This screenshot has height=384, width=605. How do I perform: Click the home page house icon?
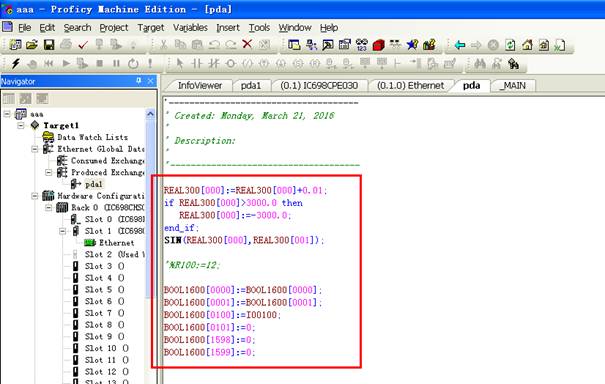click(x=527, y=45)
